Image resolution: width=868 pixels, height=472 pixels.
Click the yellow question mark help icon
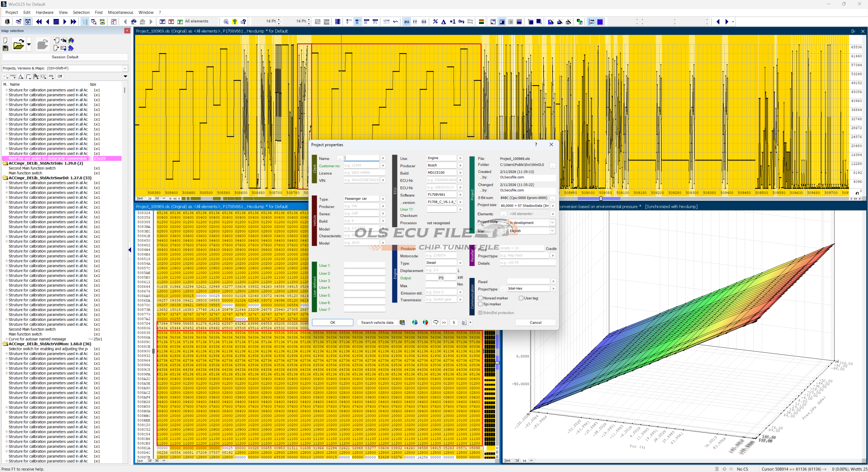(235, 22)
